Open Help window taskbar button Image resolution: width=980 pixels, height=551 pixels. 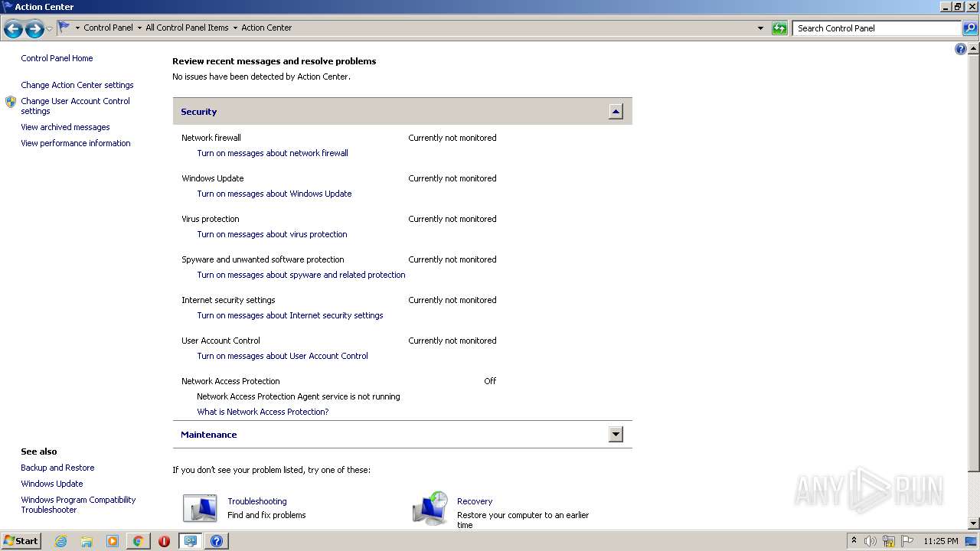click(x=217, y=541)
